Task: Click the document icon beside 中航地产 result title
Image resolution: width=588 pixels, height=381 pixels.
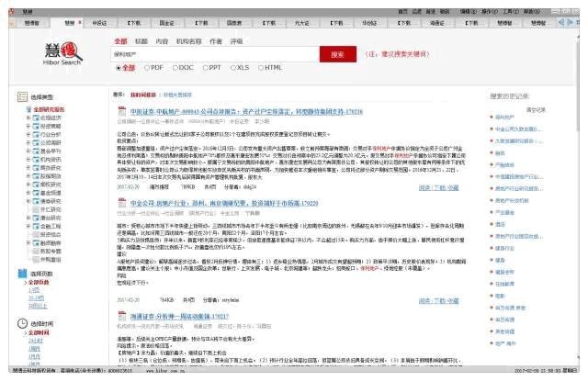Action: pyautogui.click(x=122, y=111)
